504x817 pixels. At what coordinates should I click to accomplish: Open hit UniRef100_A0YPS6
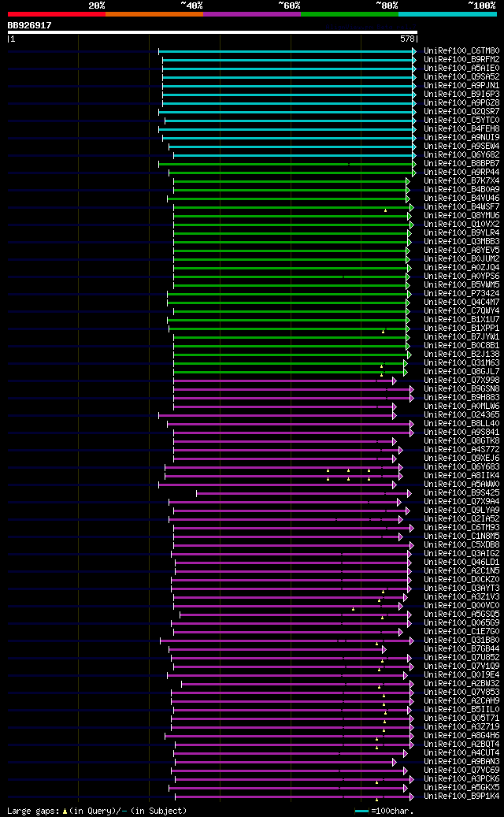[x=461, y=277]
